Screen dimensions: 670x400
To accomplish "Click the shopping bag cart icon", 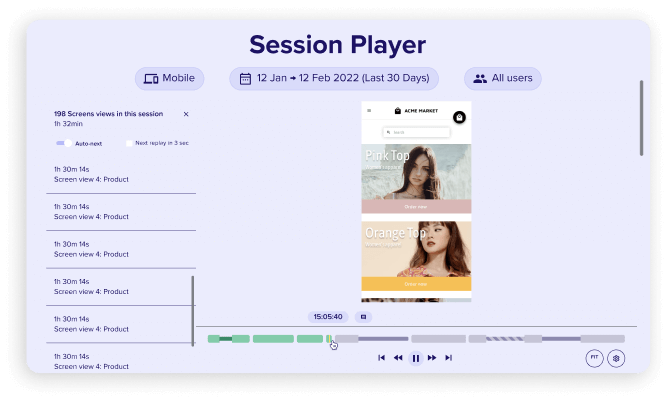I will [459, 116].
